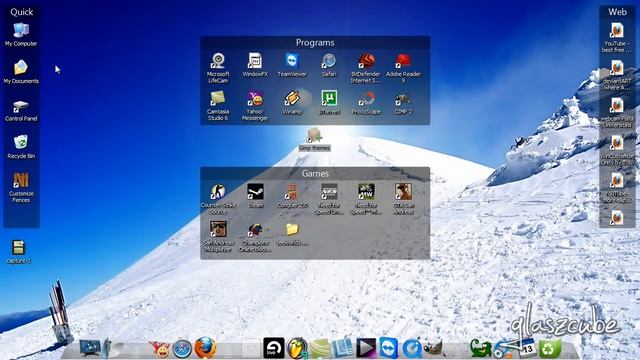Click the Programs fence title bar
This screenshot has width=640, height=360.
[315, 42]
